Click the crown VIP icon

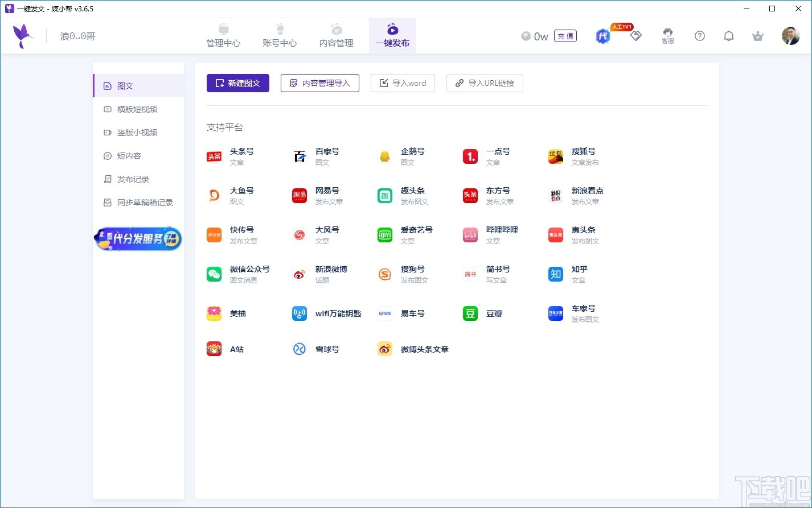[x=757, y=36]
